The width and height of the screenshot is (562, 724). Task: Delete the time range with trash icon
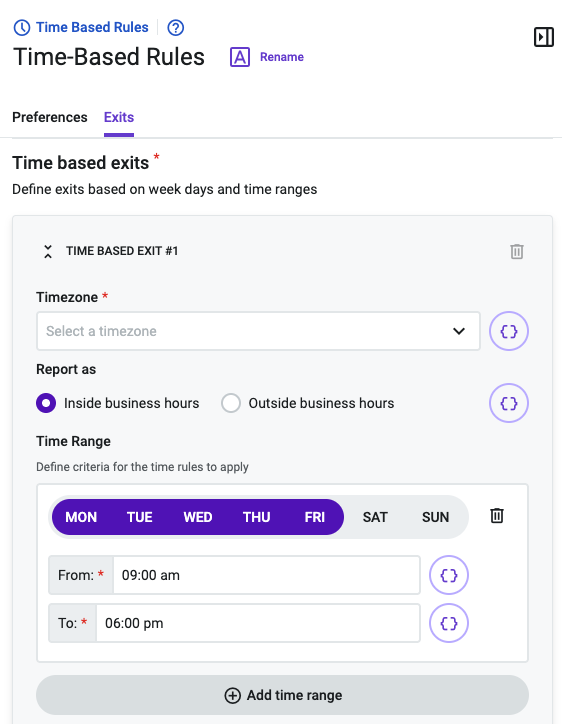tap(497, 516)
